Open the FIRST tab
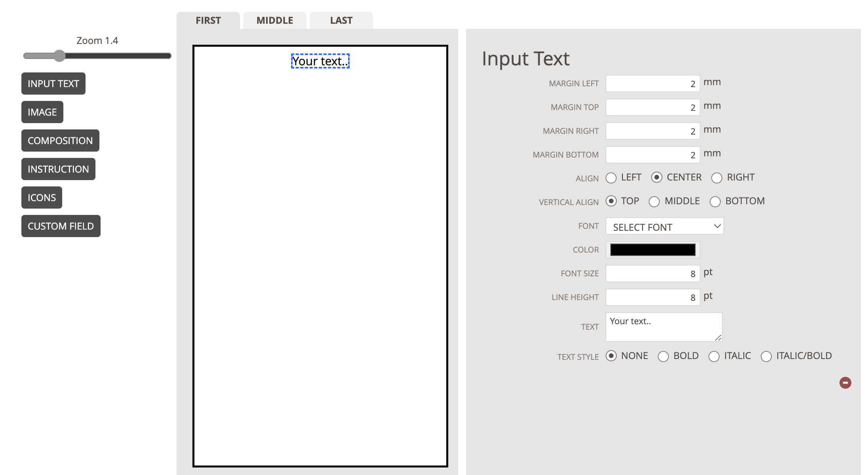868x475 pixels. tap(208, 21)
